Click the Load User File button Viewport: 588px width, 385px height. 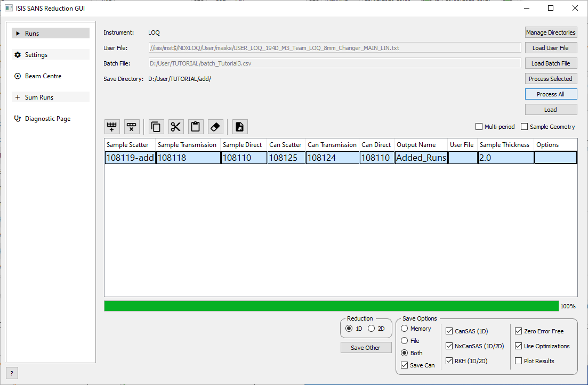coord(551,48)
